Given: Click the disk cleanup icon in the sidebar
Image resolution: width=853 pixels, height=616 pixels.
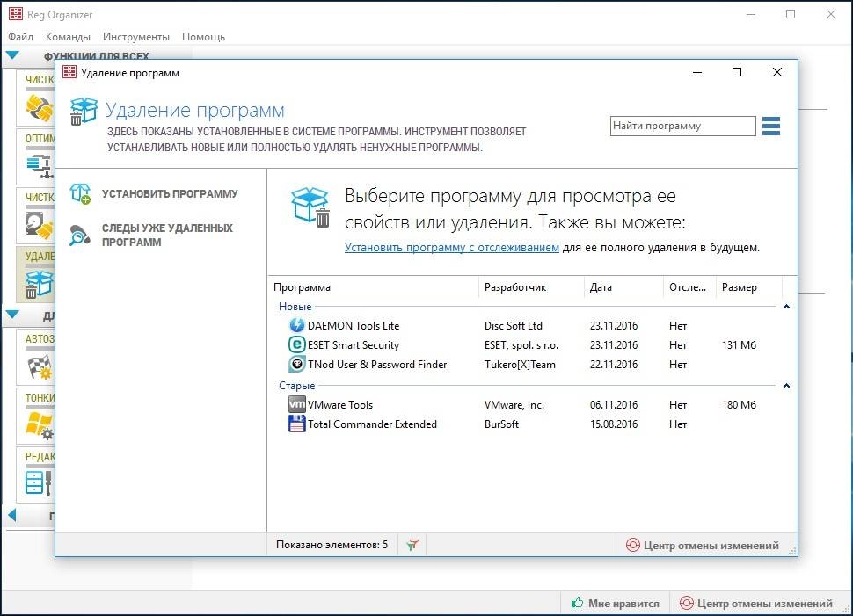Looking at the screenshot, I should pyautogui.click(x=40, y=225).
